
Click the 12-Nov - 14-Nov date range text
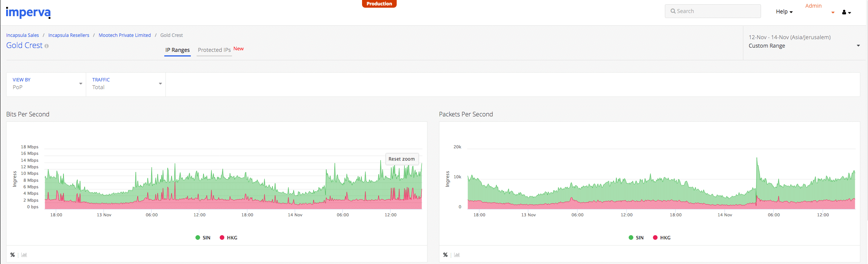click(790, 37)
